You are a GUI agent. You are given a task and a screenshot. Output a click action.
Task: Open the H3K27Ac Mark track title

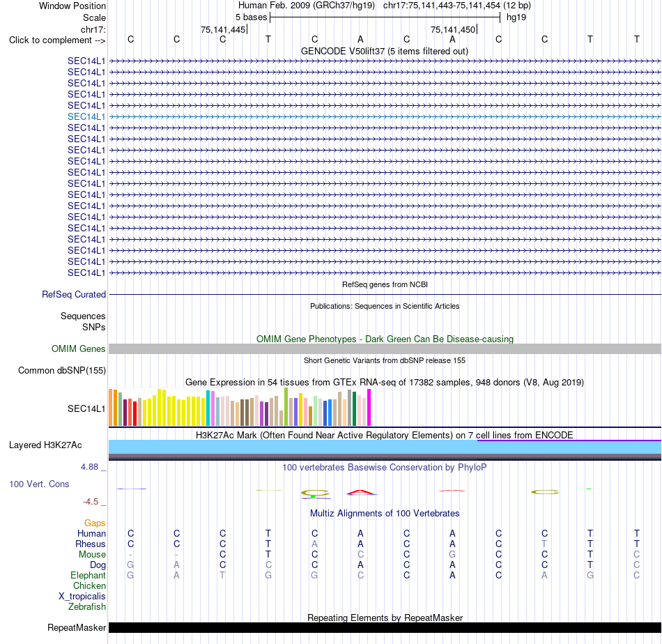coord(385,436)
